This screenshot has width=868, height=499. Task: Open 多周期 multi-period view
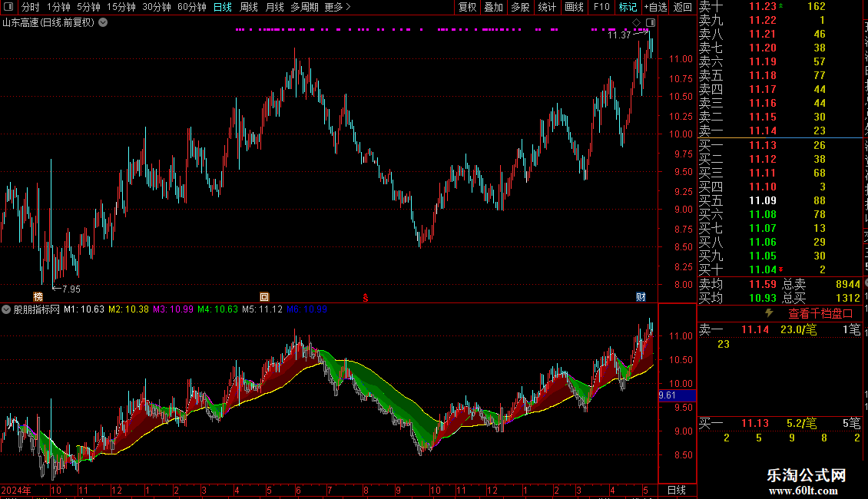304,7
